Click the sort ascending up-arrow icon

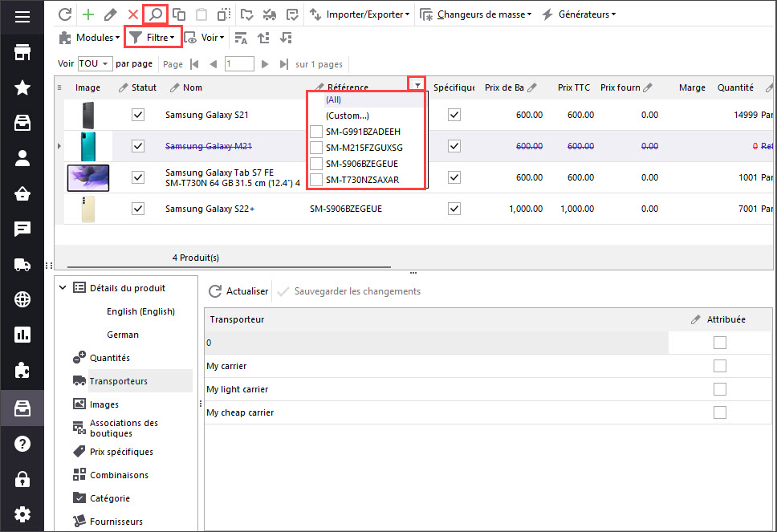click(x=263, y=38)
